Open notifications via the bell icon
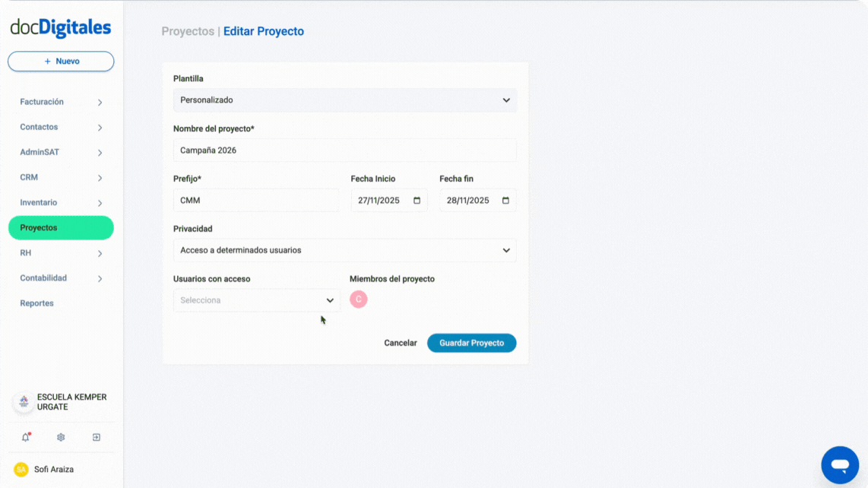 pos(25,437)
